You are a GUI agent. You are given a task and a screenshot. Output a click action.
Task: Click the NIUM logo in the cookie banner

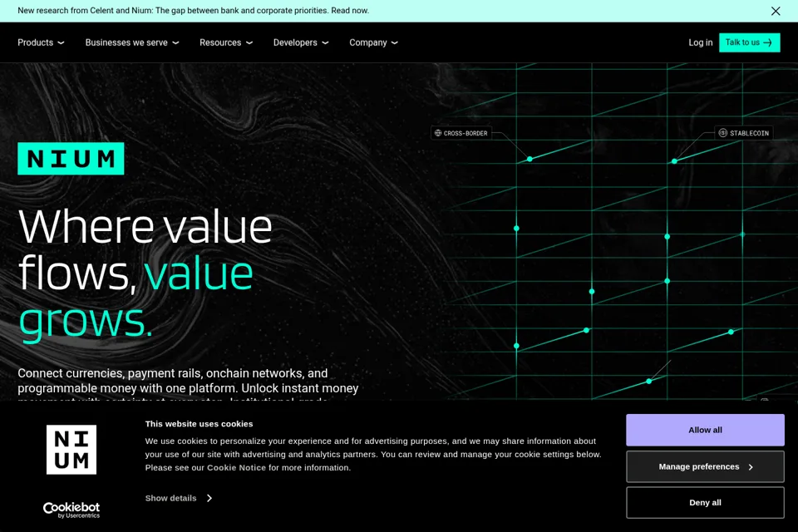click(71, 450)
